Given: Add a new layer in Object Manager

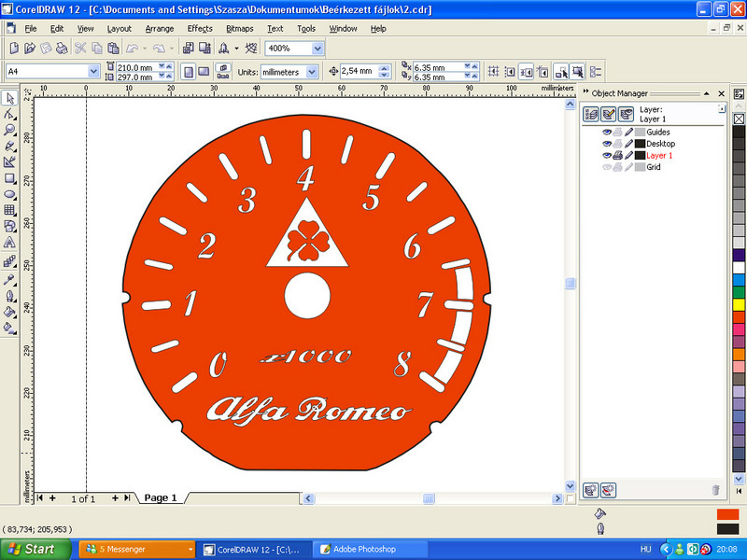Looking at the screenshot, I should coord(591,490).
